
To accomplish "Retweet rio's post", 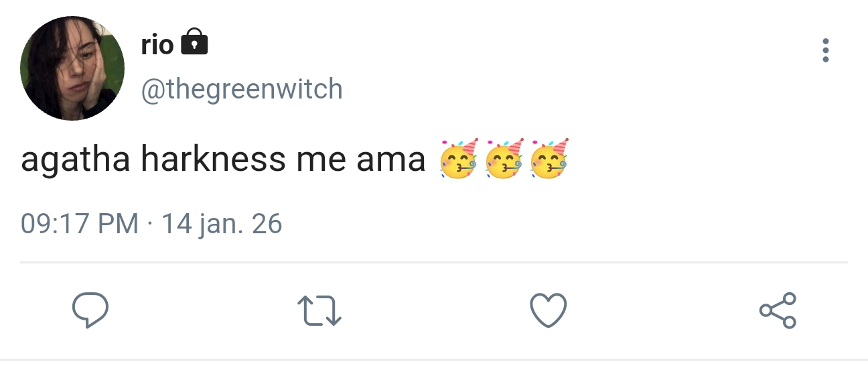I will [319, 311].
